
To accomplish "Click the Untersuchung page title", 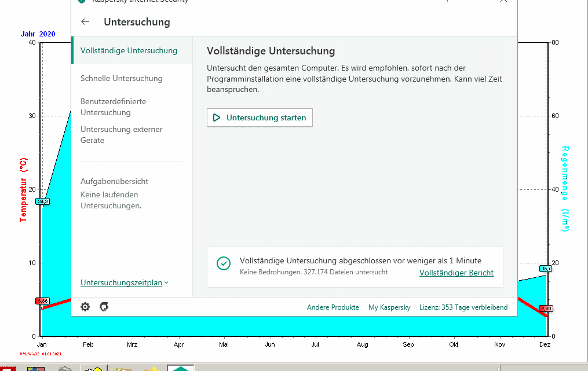I will point(137,22).
